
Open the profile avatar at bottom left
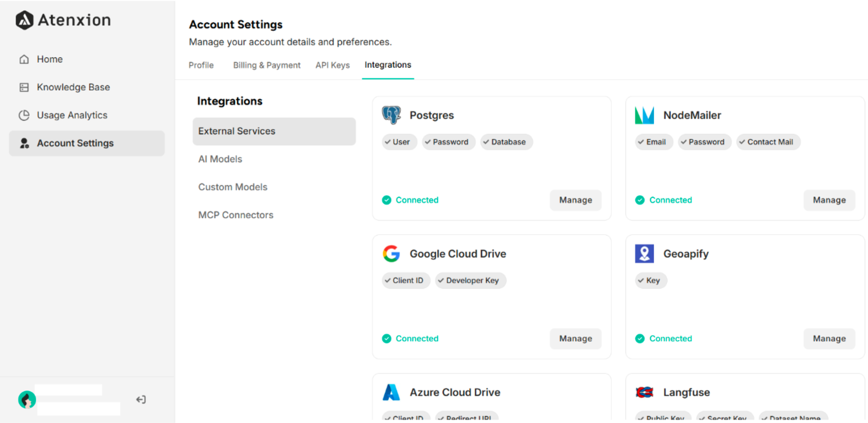tap(27, 399)
